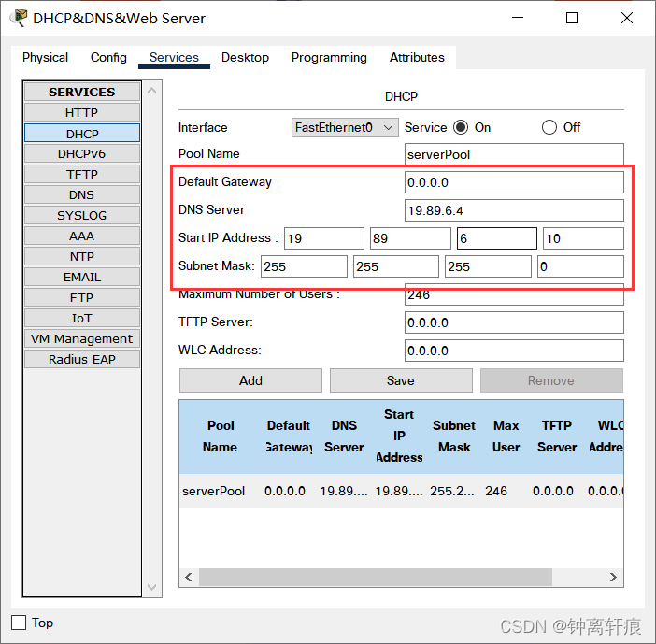The image size is (656, 644).
Task: Click the Subnet Mask column header
Action: tap(454, 436)
